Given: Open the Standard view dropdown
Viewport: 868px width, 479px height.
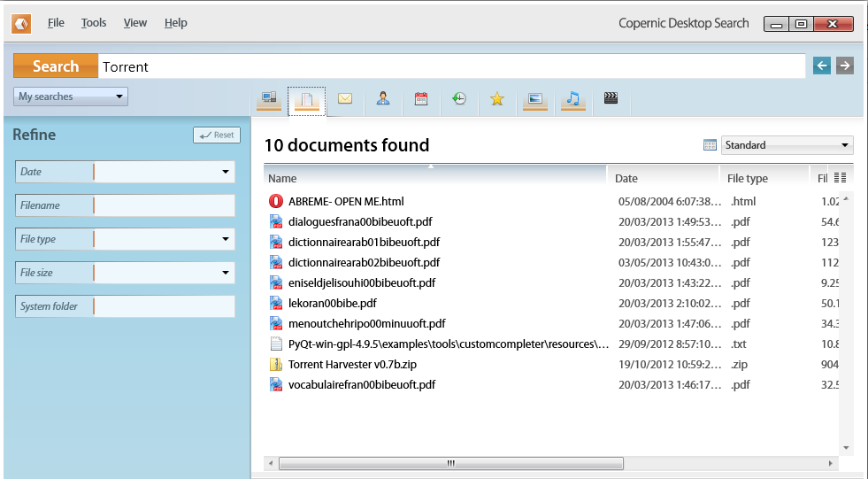Looking at the screenshot, I should tap(787, 145).
